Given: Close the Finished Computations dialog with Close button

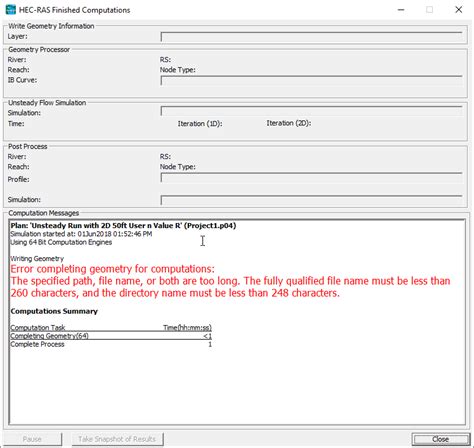Looking at the screenshot, I should click(440, 439).
